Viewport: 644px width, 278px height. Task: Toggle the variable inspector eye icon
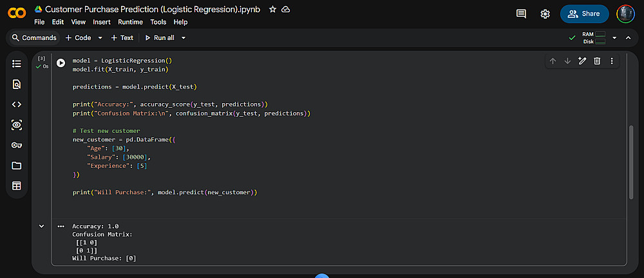pos(17,124)
